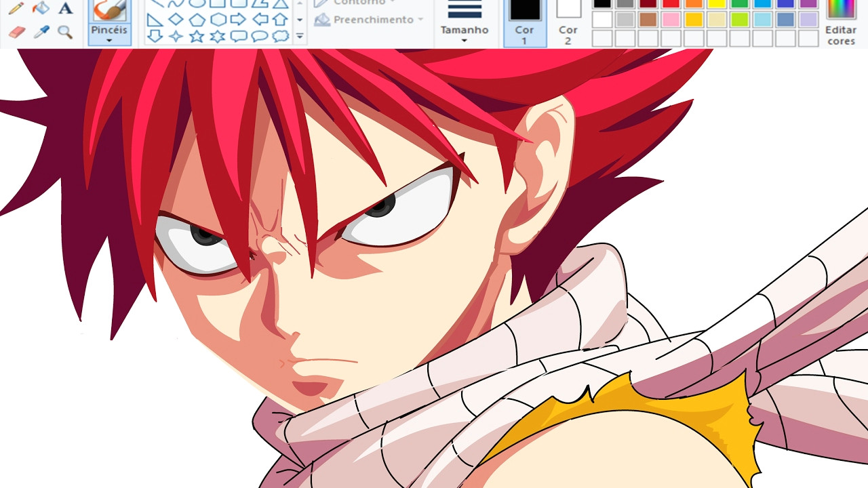Viewport: 868px width, 488px height.
Task: Open the Pincéis brushes dropdown arrow
Action: point(109,41)
